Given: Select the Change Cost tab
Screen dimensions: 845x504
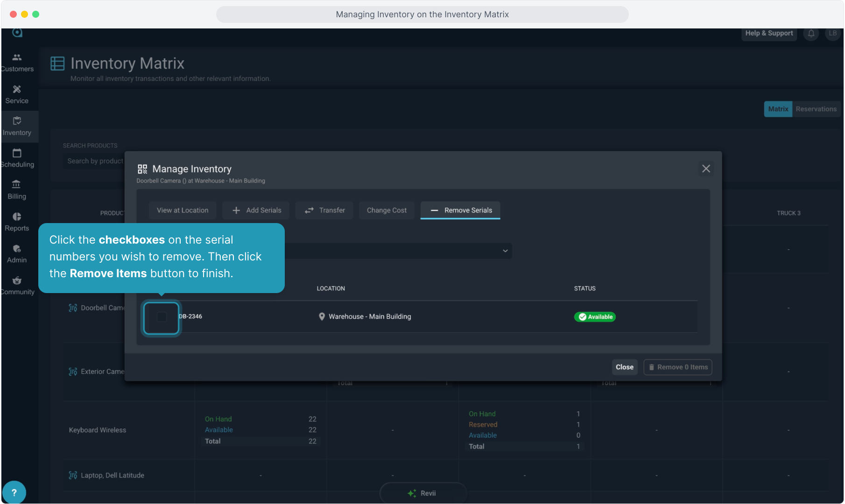Looking at the screenshot, I should 387,210.
